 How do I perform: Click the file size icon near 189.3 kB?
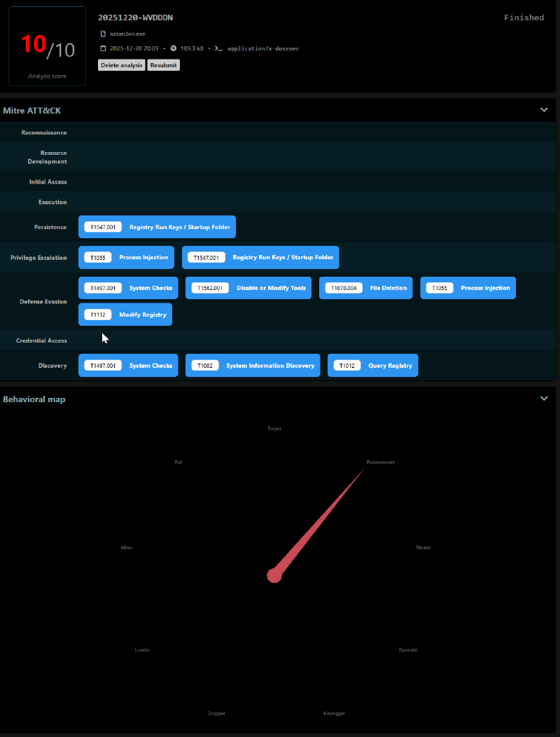click(x=174, y=48)
